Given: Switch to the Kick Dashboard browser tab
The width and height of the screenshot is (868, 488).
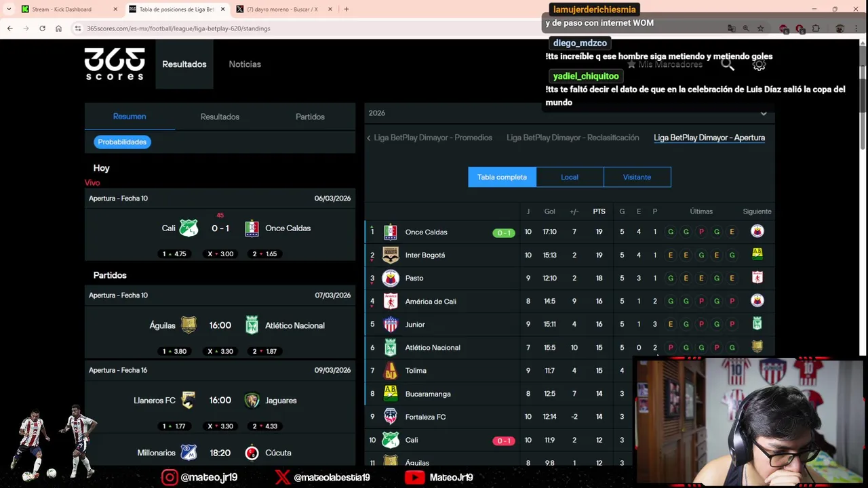Looking at the screenshot, I should pos(69,9).
